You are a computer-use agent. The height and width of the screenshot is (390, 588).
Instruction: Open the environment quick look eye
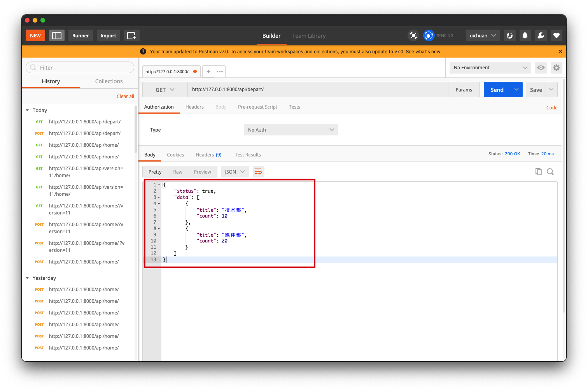(x=541, y=68)
